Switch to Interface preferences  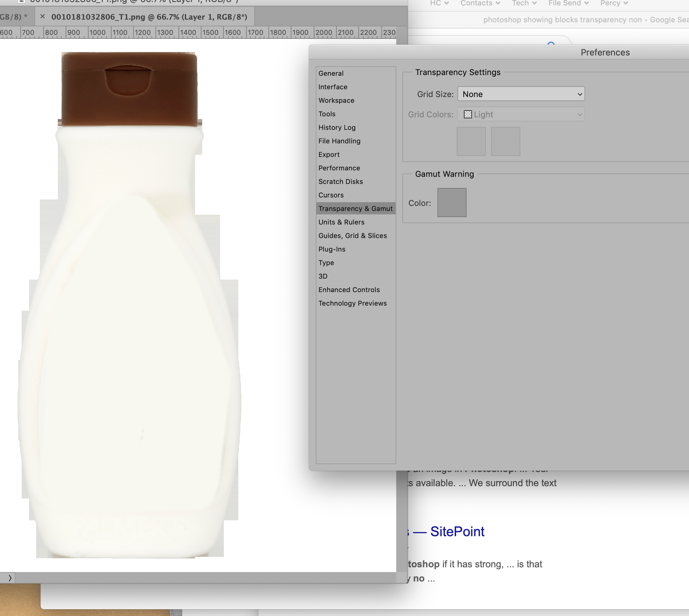[333, 87]
